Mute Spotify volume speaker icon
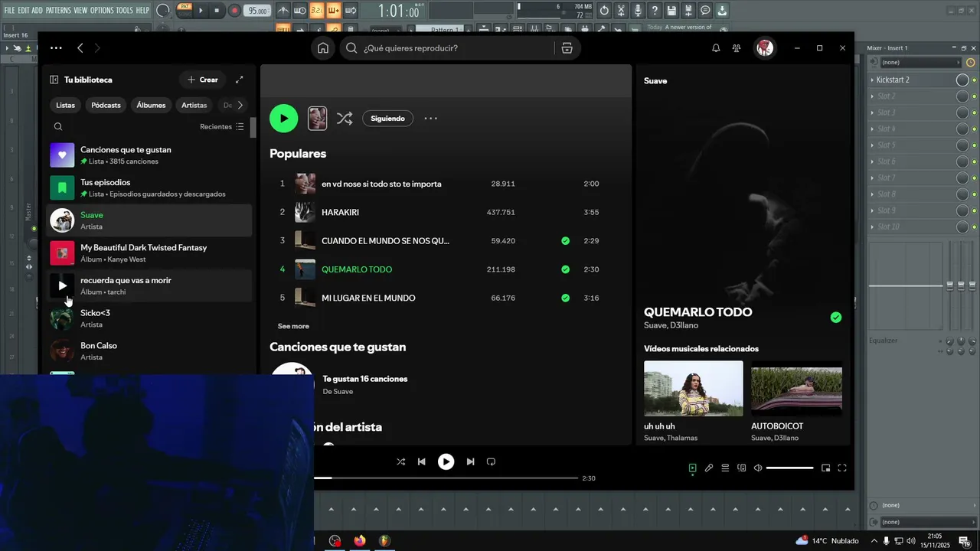This screenshot has width=980, height=551. (758, 468)
